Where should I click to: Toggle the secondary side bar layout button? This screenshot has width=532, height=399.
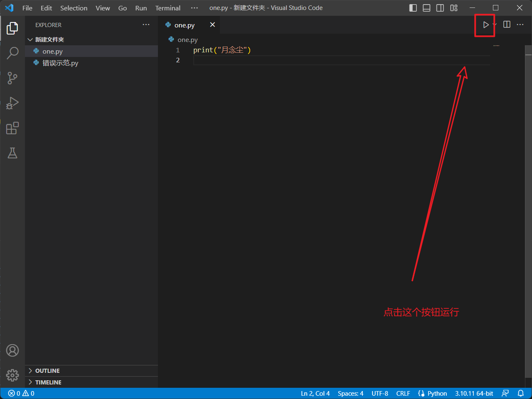[440, 8]
